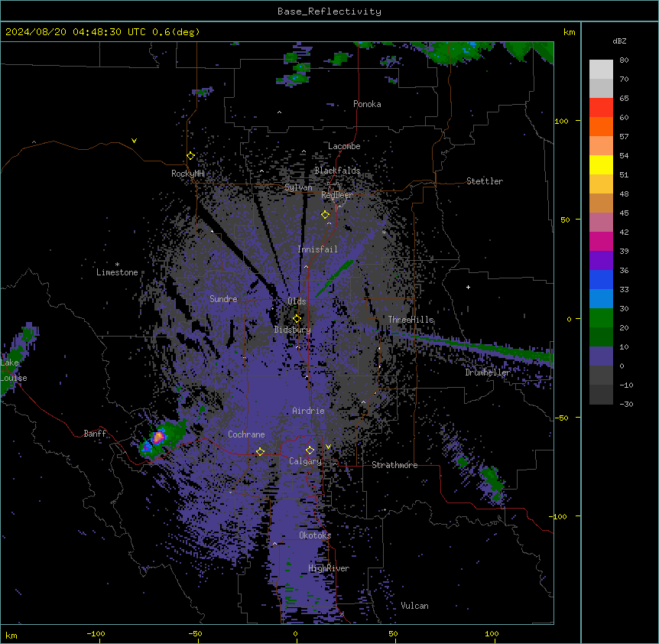Click the asterisk marker above Limestone label
The width and height of the screenshot is (659, 644).
click(117, 265)
